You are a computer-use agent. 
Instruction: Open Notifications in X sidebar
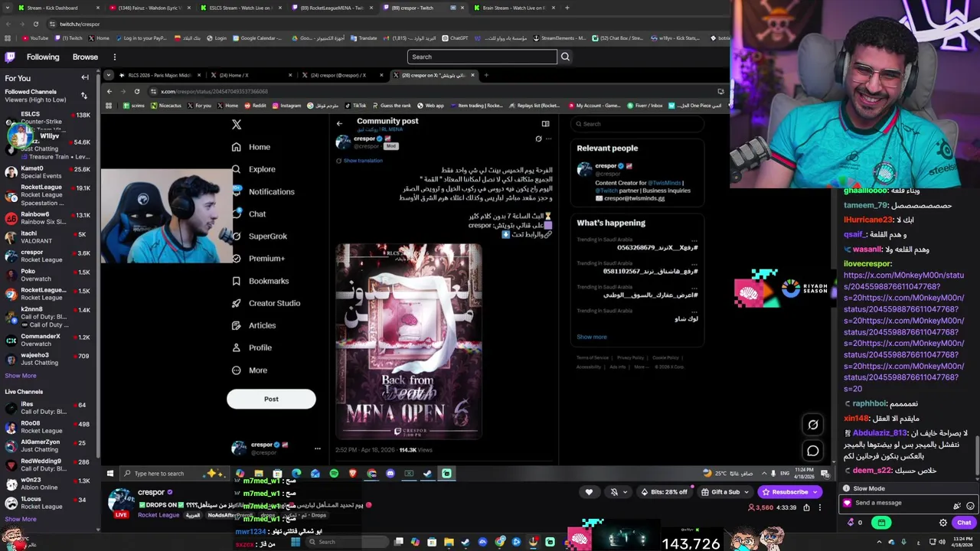(263, 192)
